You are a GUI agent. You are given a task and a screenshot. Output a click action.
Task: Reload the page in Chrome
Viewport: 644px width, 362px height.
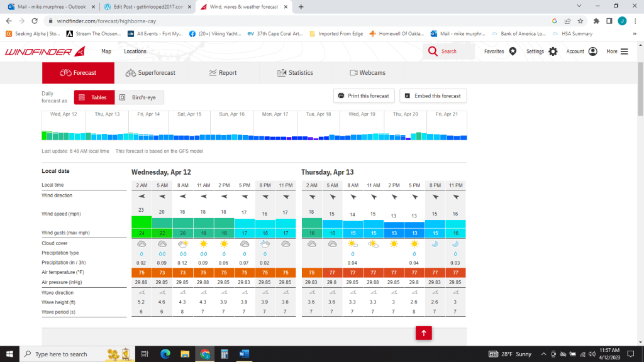(x=37, y=21)
